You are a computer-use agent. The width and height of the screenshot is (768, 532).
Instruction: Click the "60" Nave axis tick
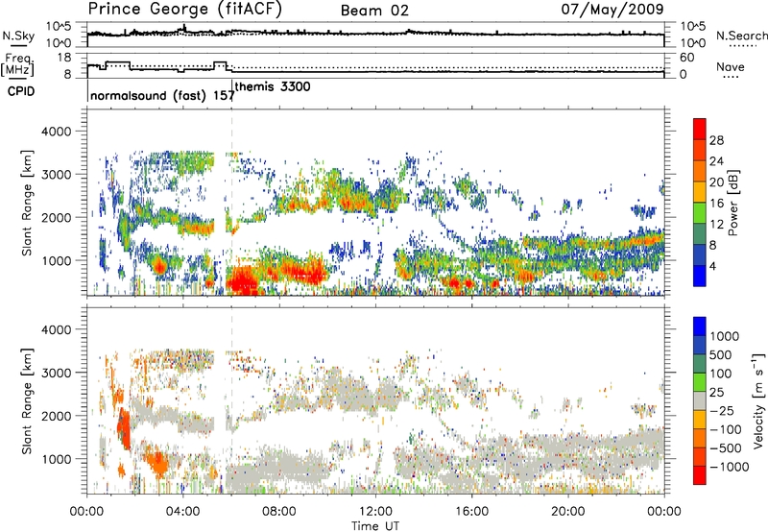(x=686, y=58)
